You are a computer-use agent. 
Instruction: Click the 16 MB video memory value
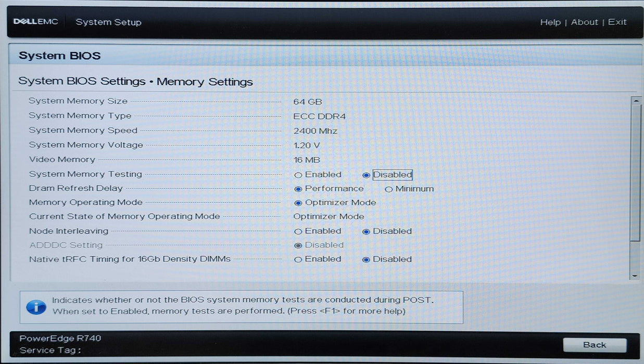point(307,160)
